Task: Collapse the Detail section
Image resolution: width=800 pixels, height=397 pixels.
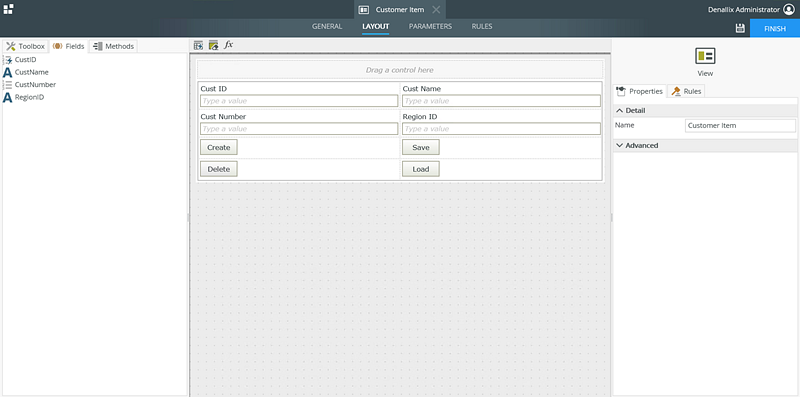Action: point(619,111)
